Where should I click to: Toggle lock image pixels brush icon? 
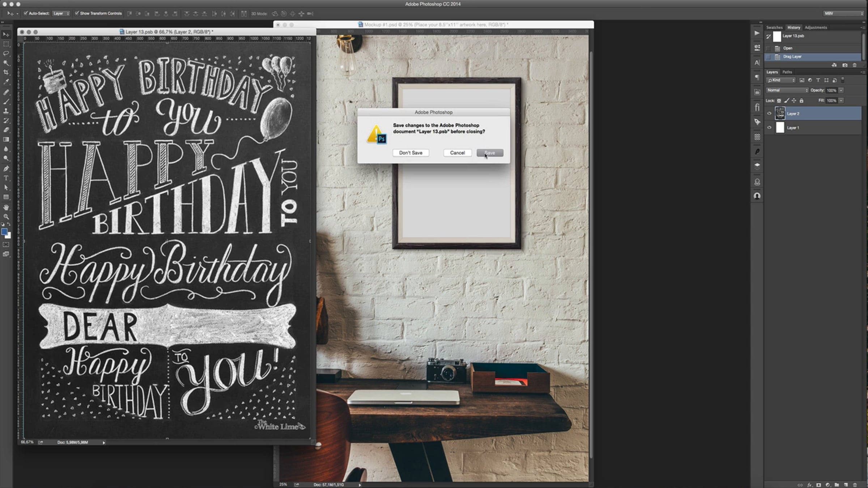(x=786, y=100)
